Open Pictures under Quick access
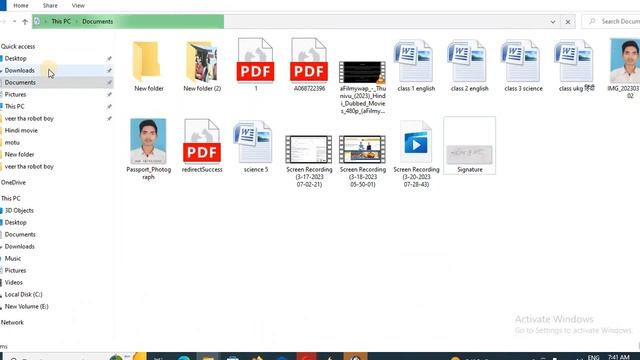This screenshot has height=360, width=640. coord(16,94)
